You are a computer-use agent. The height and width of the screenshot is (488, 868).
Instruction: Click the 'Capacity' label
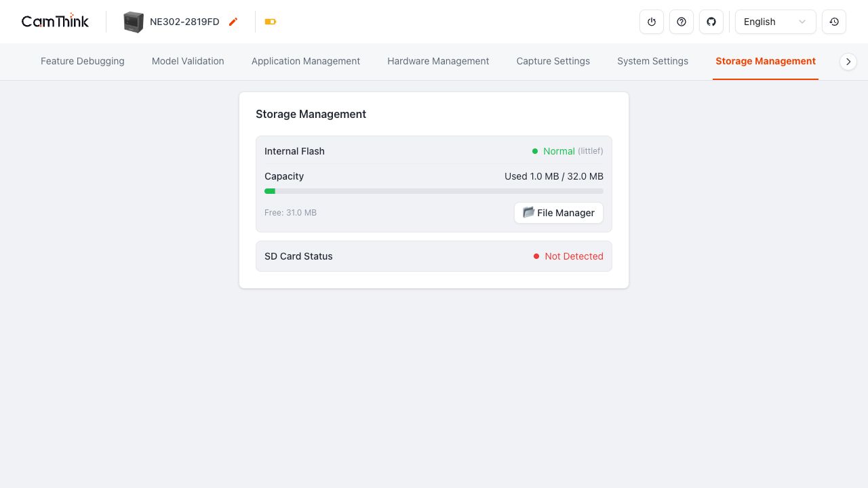pyautogui.click(x=284, y=176)
